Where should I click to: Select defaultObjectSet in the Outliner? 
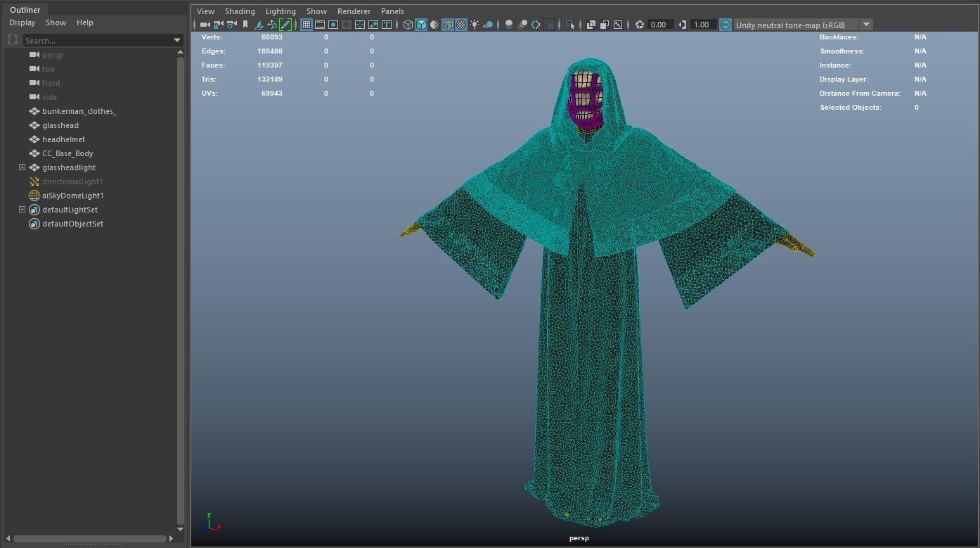click(x=72, y=224)
